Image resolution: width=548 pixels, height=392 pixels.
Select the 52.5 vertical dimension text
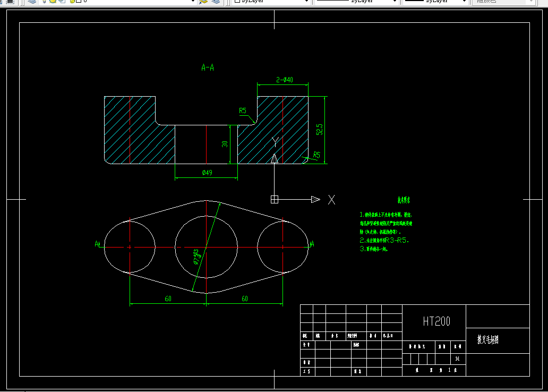[x=320, y=130]
